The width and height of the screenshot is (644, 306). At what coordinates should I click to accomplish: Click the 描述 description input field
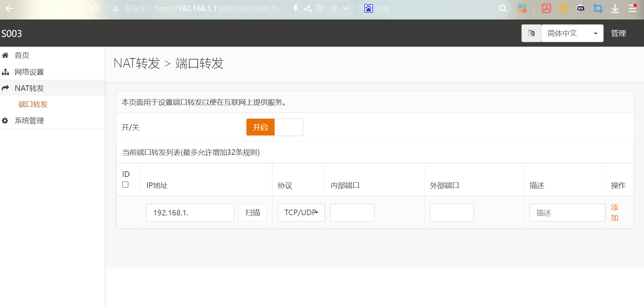point(567,213)
